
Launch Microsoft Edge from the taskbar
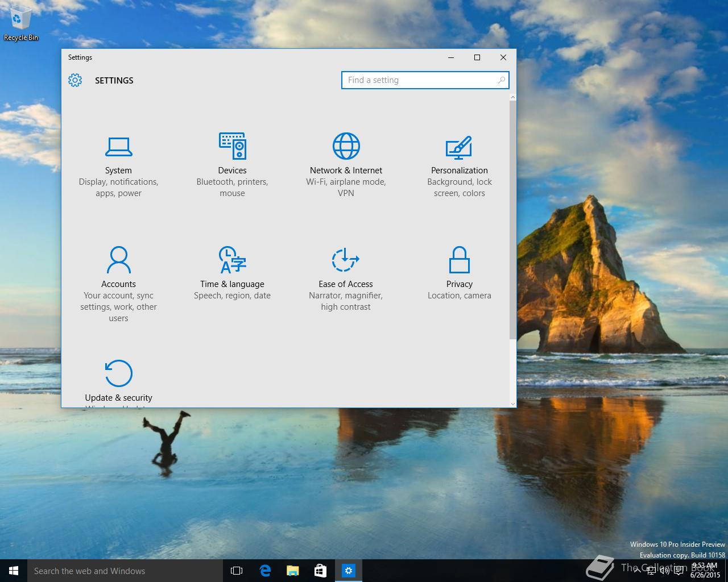265,571
